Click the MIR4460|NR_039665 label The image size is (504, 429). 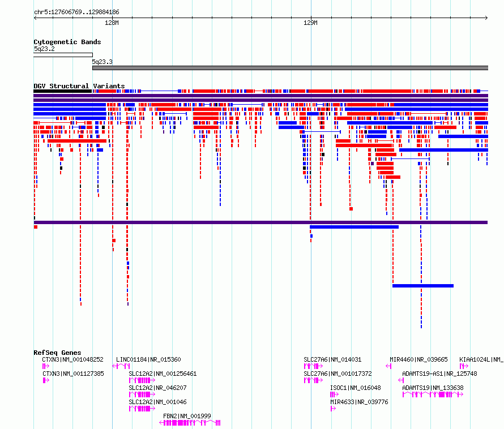coord(418,359)
